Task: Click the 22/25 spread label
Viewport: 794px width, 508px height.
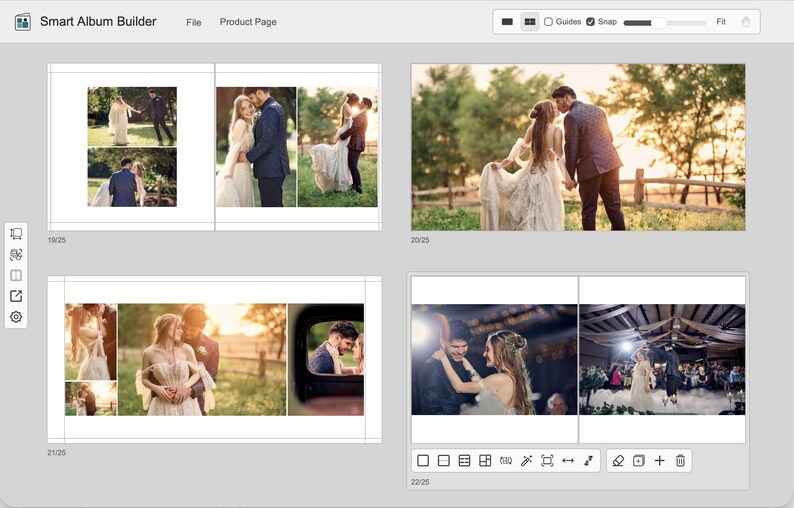Action: 420,482
